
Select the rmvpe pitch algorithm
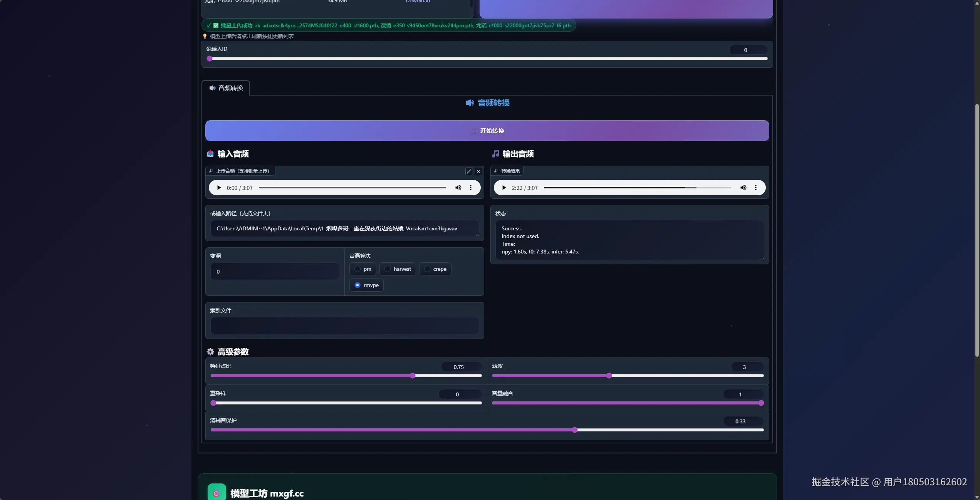tap(357, 285)
